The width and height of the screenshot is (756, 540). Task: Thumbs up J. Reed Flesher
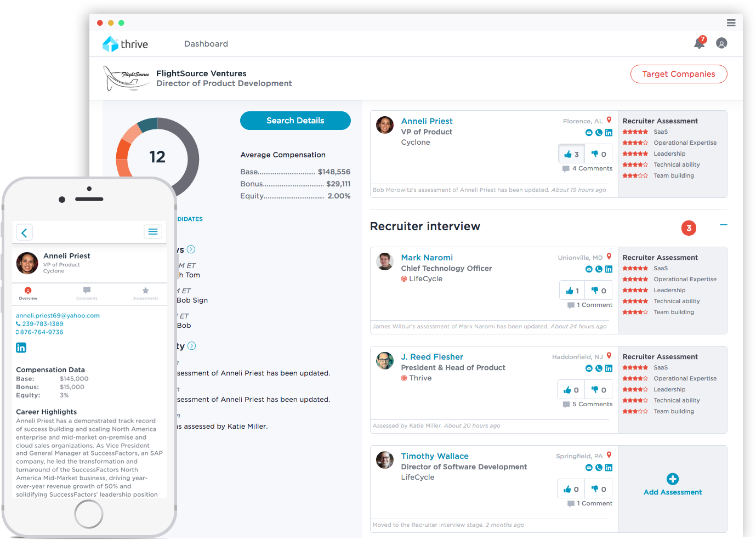coord(571,390)
